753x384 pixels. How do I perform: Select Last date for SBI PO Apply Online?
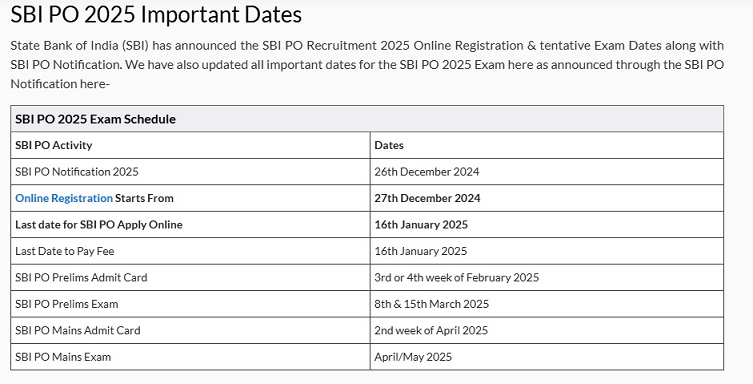[x=190, y=225]
